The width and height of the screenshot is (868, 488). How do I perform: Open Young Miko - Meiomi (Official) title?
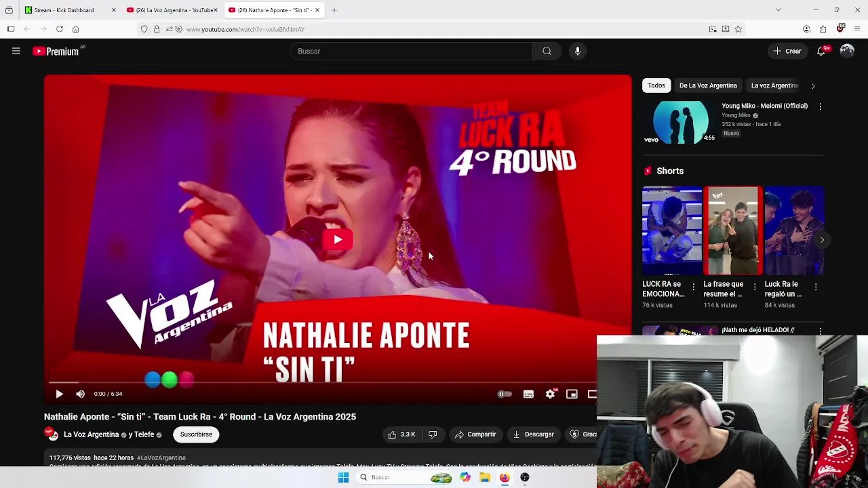click(764, 106)
